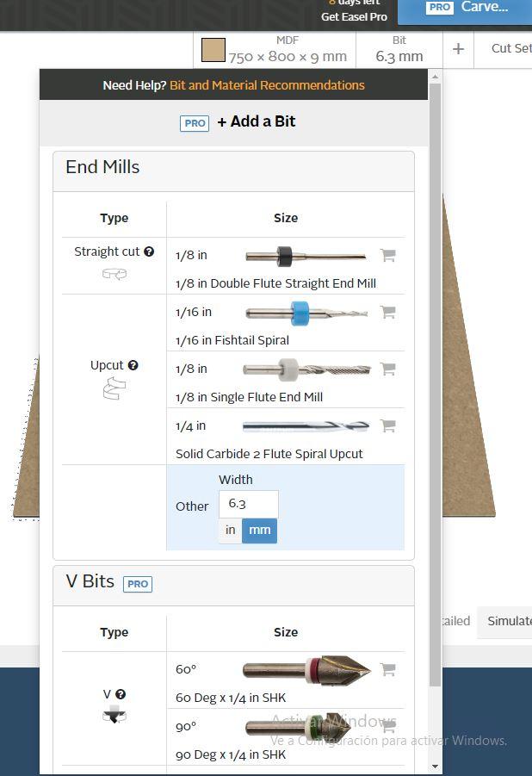Click help icon next to Straight cut
The image size is (532, 776).
[x=149, y=251]
